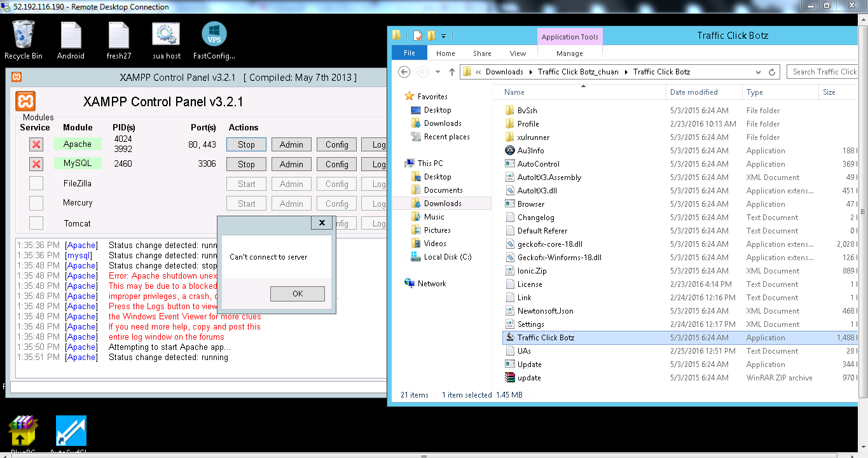Collapse the This PC tree section

(399, 163)
